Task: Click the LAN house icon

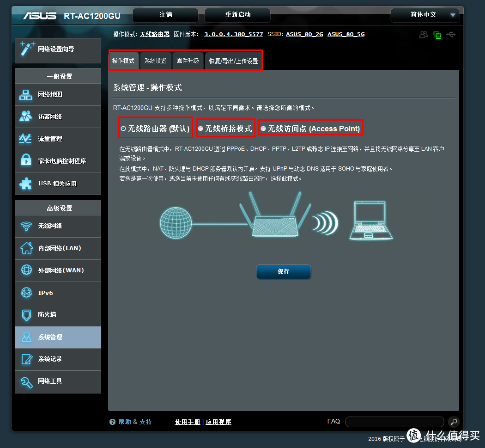Action: pyautogui.click(x=26, y=248)
